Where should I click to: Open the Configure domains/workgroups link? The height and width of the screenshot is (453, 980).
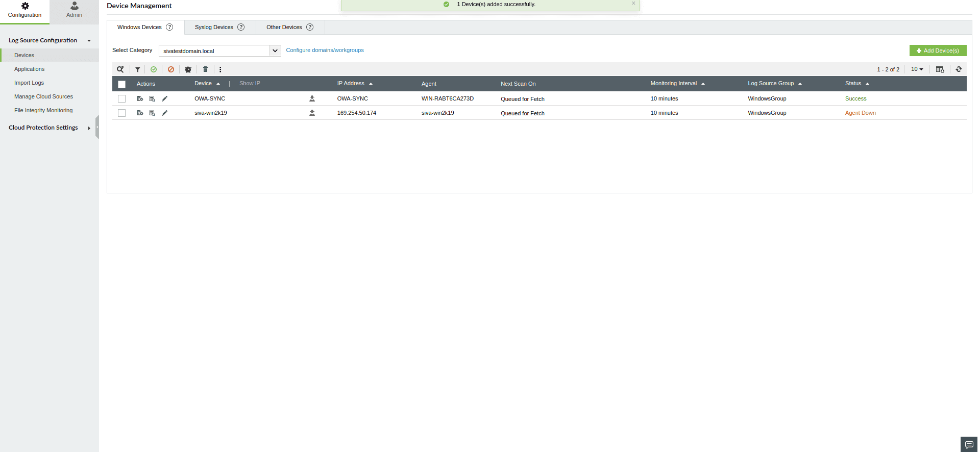click(x=325, y=50)
